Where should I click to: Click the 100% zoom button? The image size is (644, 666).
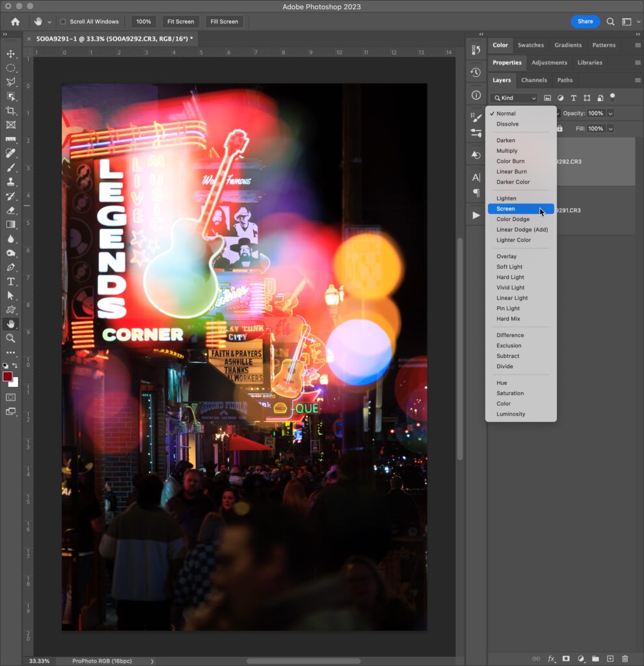[144, 21]
